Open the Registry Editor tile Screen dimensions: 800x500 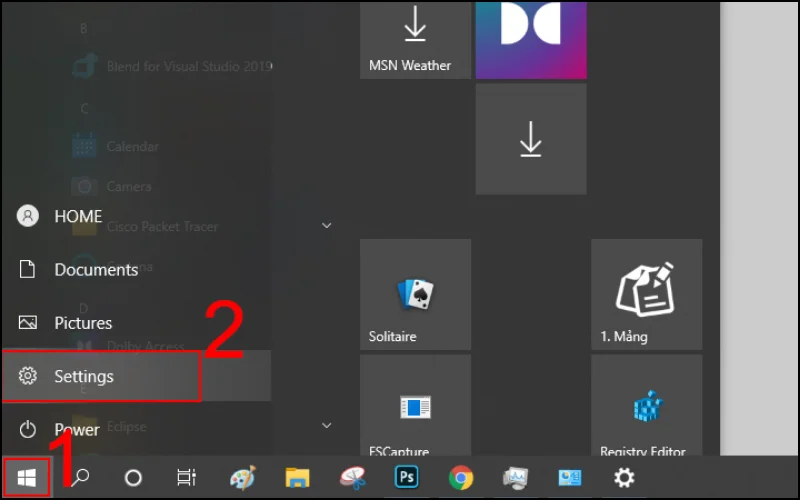pos(646,405)
